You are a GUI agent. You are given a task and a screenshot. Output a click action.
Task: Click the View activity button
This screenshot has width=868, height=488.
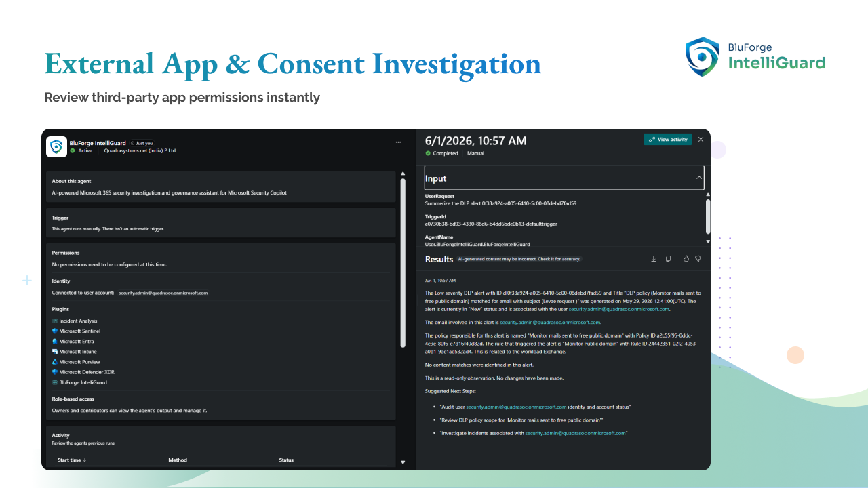pyautogui.click(x=668, y=140)
